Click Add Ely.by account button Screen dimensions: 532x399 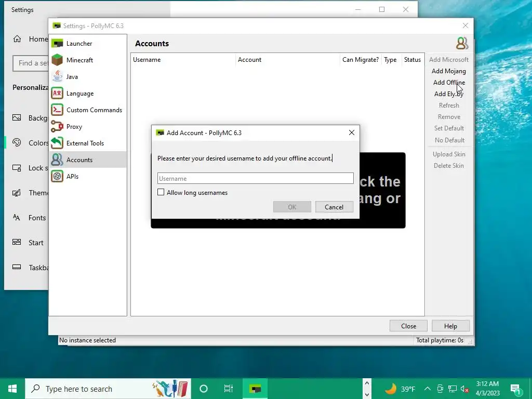(448, 94)
